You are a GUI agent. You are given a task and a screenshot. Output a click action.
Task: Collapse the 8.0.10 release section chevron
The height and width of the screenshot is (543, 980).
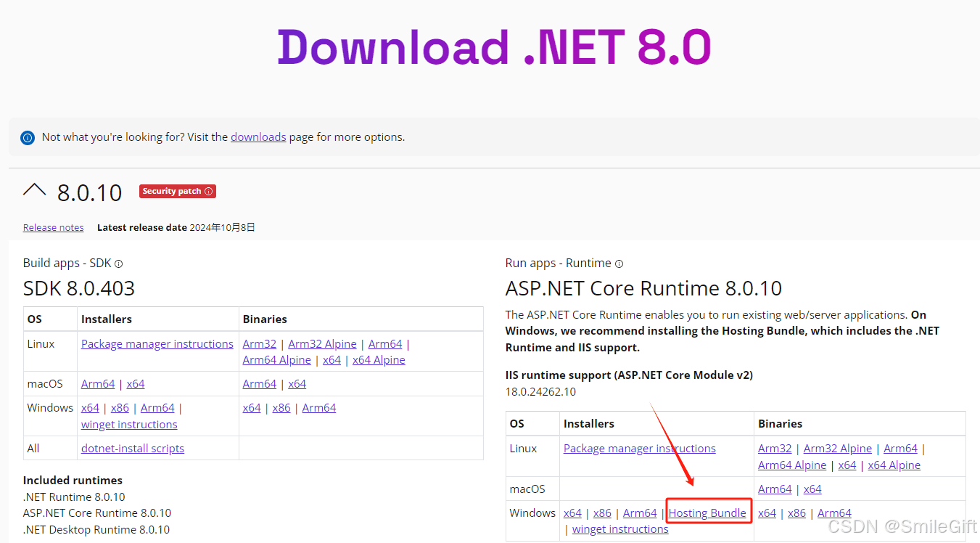pos(34,189)
